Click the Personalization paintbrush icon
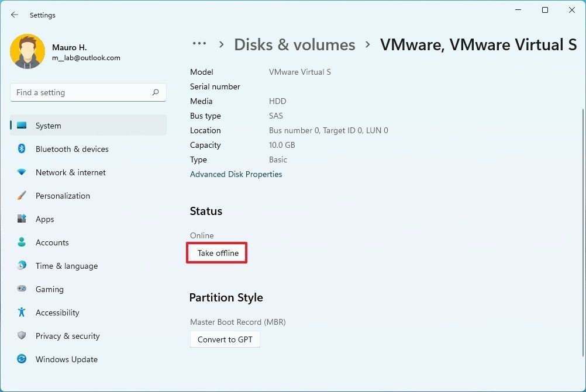 (x=22, y=196)
